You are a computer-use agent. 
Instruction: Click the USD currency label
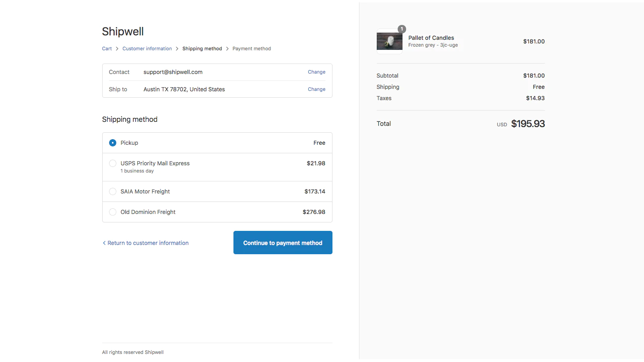pos(502,125)
